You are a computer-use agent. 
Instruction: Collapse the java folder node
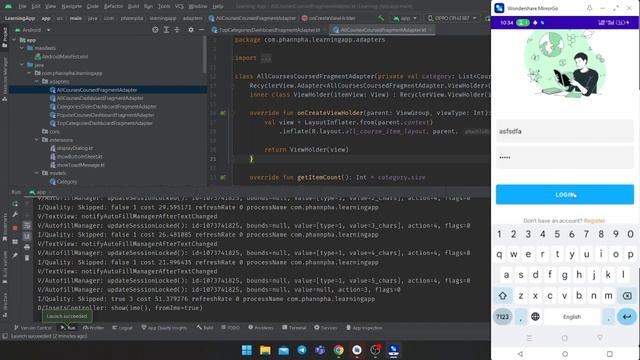click(x=22, y=65)
